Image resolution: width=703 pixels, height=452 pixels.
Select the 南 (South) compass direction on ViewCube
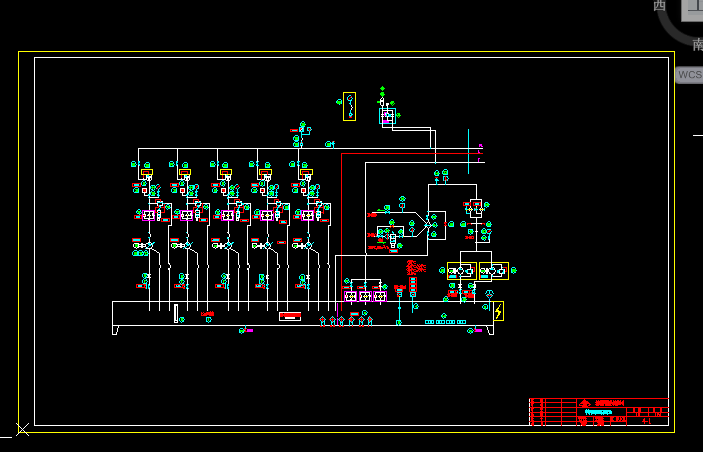[697, 44]
